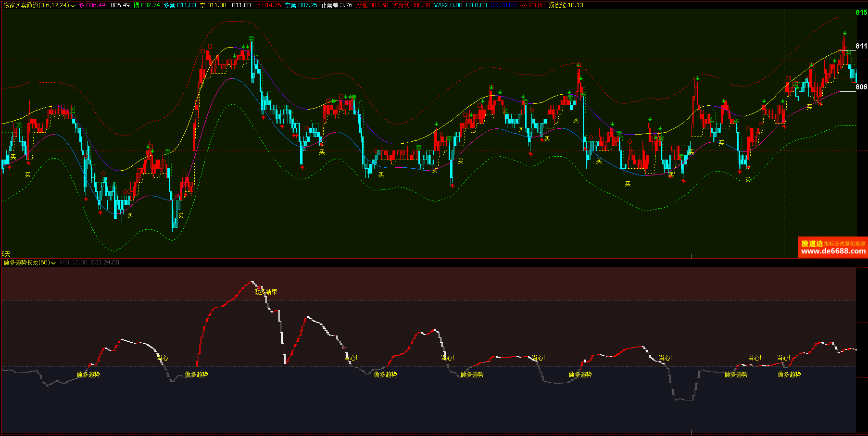Open the 做多趋势长龙(60) indicator dropdown chevron

point(53,263)
